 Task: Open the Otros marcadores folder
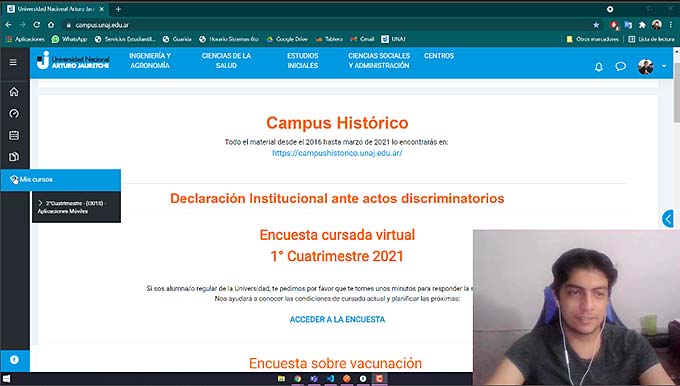click(x=592, y=39)
